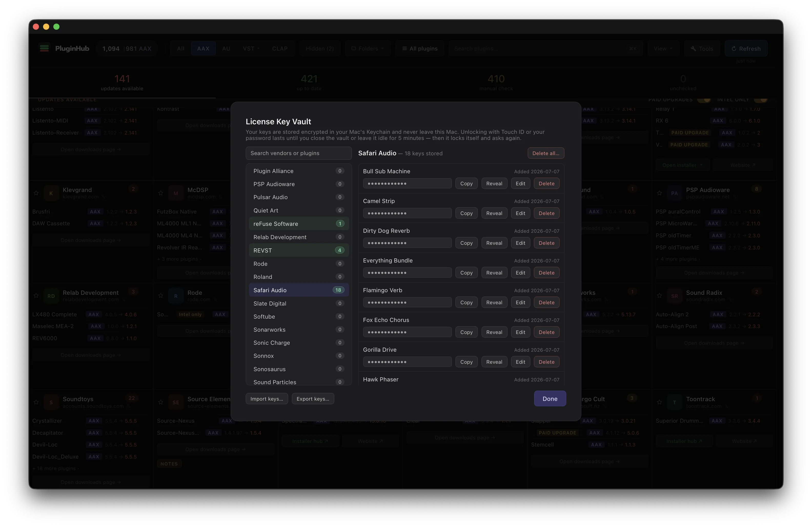The height and width of the screenshot is (527, 812).
Task: Select Safari Audio in vendor list
Action: [x=299, y=290]
